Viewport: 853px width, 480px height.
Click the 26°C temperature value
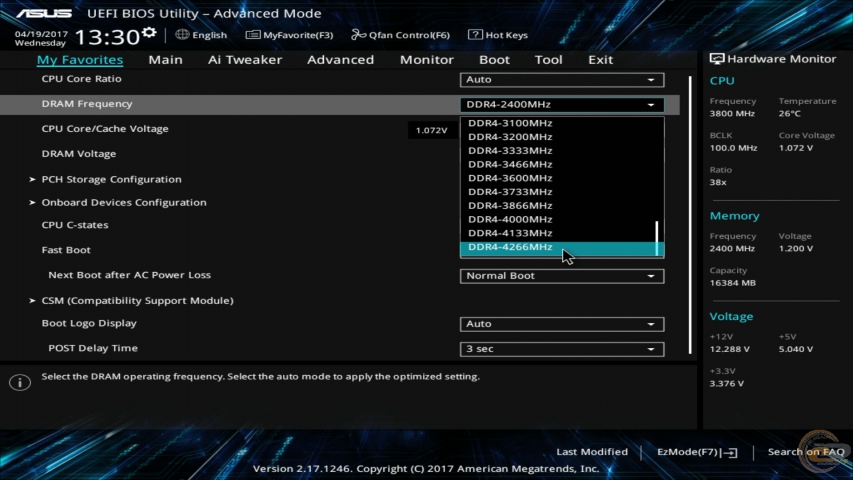pyautogui.click(x=789, y=114)
